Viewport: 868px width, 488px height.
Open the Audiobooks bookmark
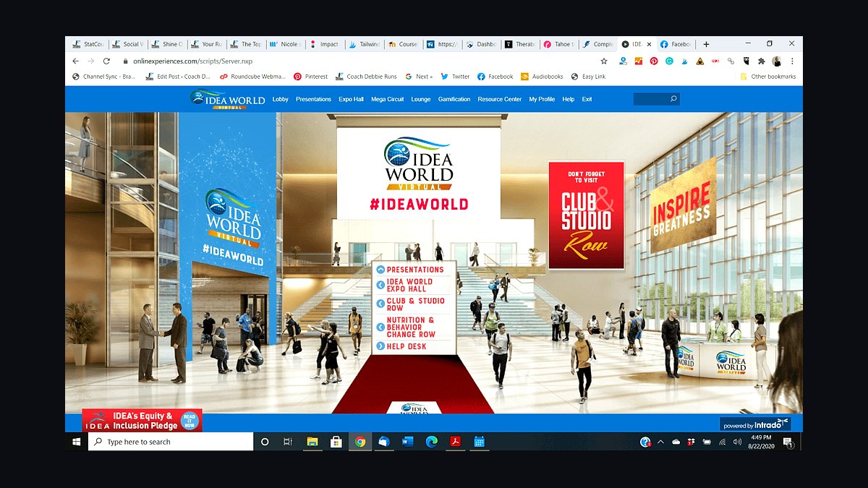coord(542,77)
